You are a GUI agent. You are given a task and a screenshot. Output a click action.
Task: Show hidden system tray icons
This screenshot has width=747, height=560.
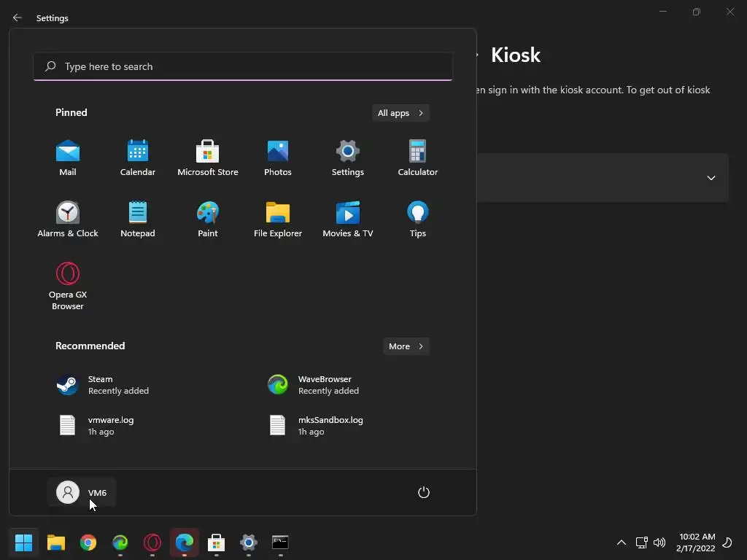click(x=622, y=542)
